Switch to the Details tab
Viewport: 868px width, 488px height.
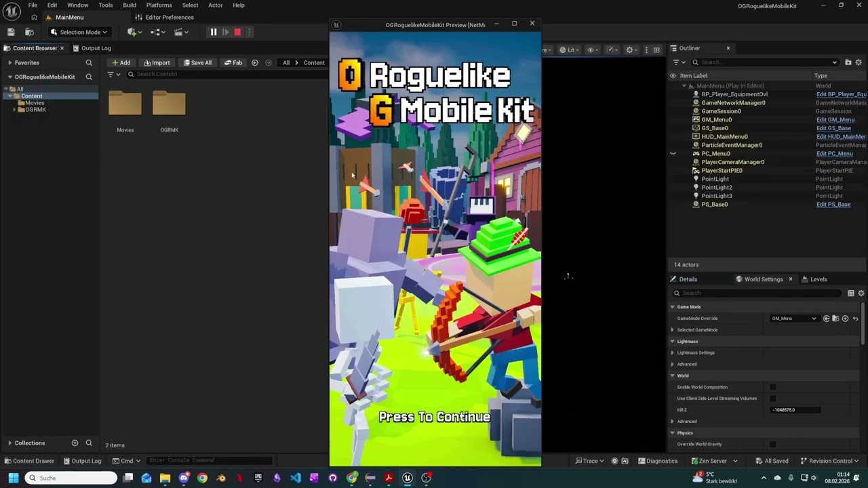(x=684, y=279)
